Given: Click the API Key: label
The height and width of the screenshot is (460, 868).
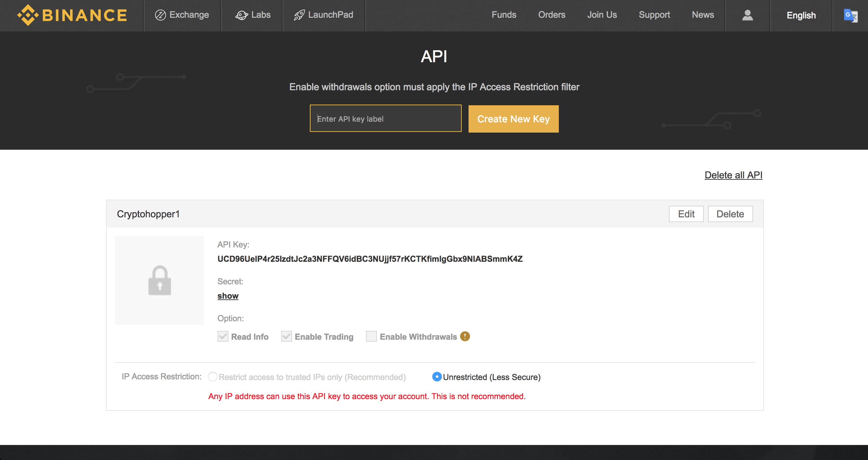Looking at the screenshot, I should click(233, 244).
